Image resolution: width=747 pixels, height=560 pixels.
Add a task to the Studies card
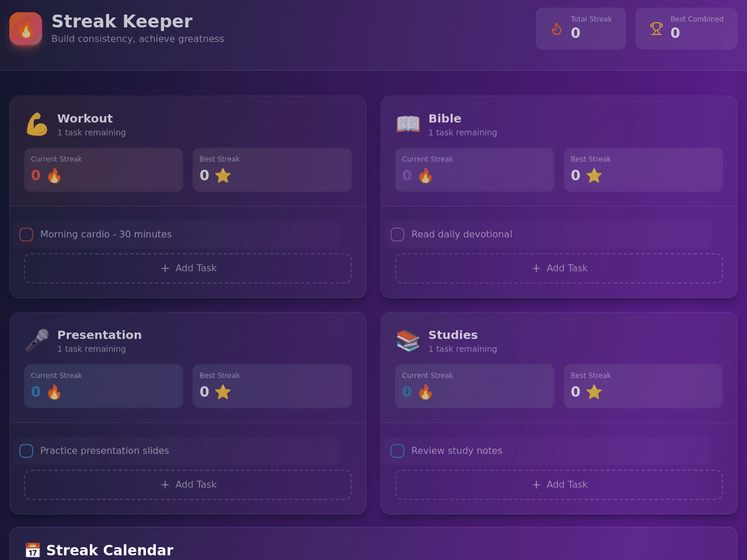[559, 485]
